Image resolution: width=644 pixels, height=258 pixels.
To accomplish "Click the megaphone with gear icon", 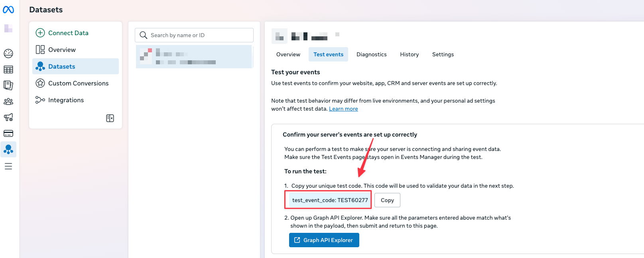I will point(8,117).
